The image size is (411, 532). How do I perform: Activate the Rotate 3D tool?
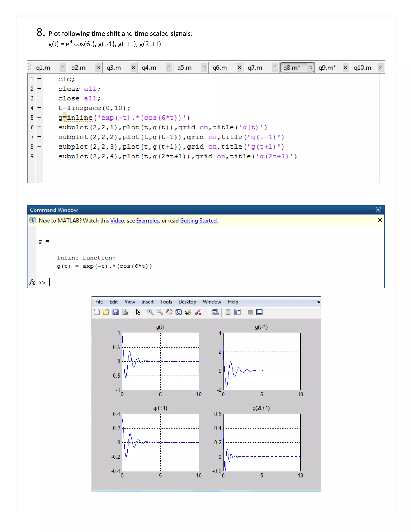coord(178,312)
